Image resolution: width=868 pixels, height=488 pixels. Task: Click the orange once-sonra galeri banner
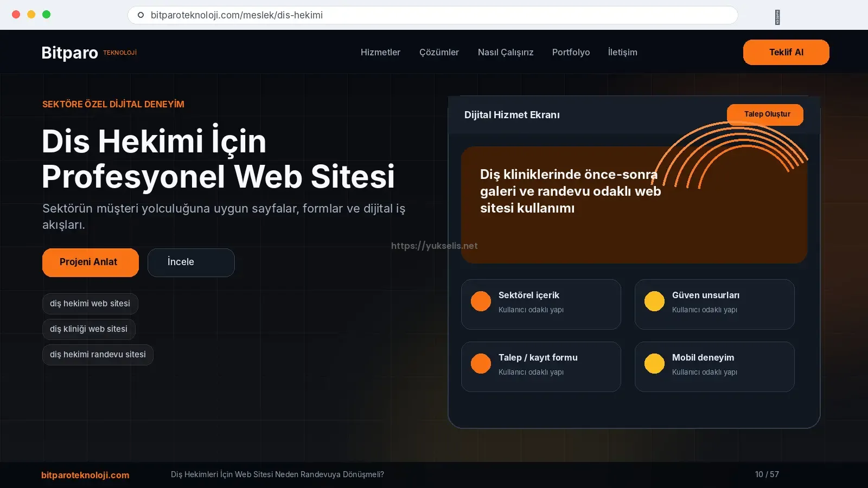pyautogui.click(x=634, y=205)
